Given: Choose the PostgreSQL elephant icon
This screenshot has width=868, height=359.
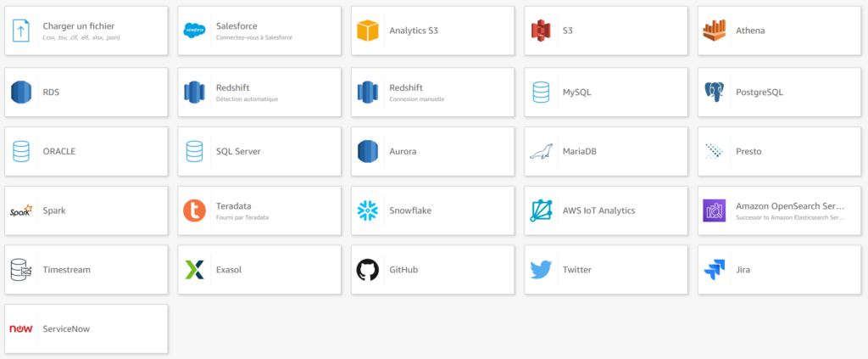Looking at the screenshot, I should pyautogui.click(x=714, y=92).
